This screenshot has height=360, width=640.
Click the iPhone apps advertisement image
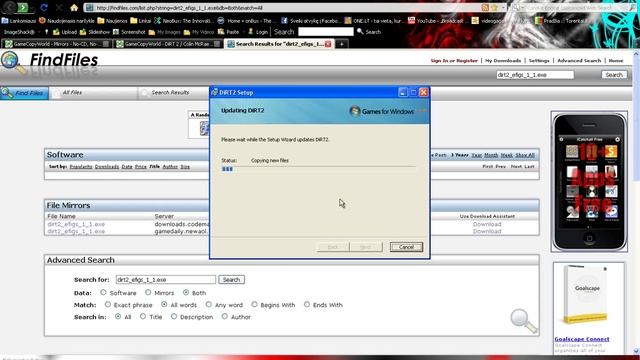(x=589, y=182)
